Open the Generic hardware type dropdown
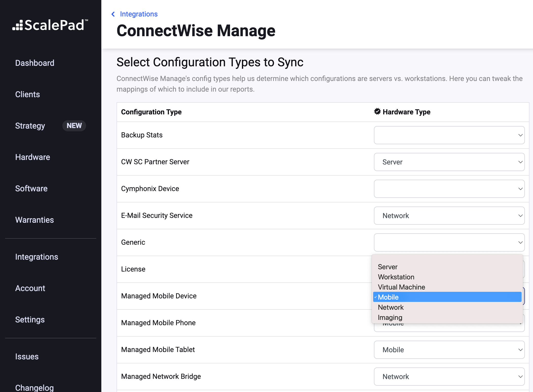The height and width of the screenshot is (392, 533). point(449,242)
